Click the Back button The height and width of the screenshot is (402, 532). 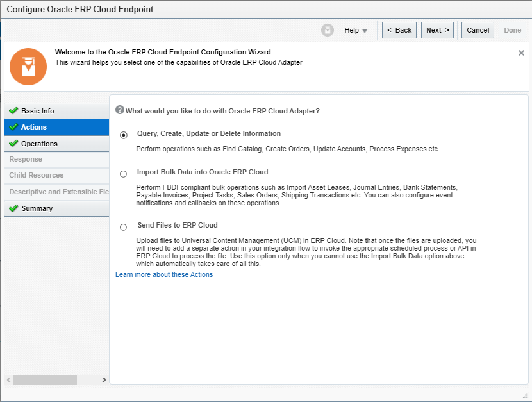(x=399, y=29)
